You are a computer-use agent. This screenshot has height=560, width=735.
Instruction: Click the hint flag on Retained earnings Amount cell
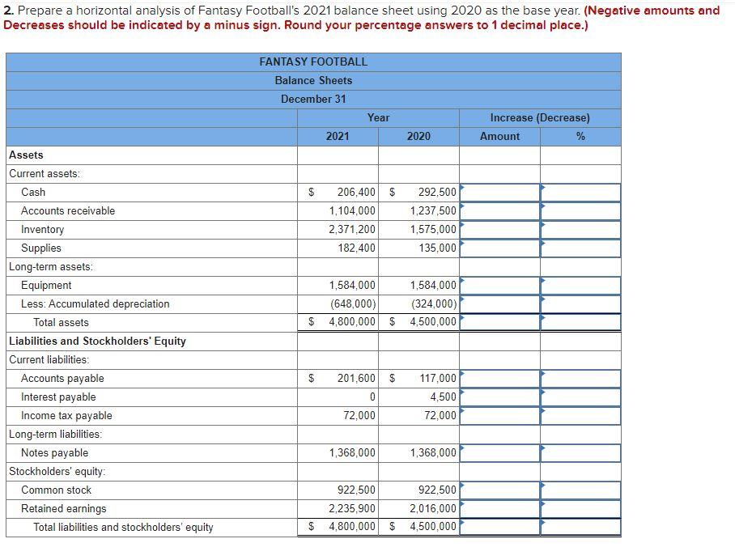(x=463, y=504)
